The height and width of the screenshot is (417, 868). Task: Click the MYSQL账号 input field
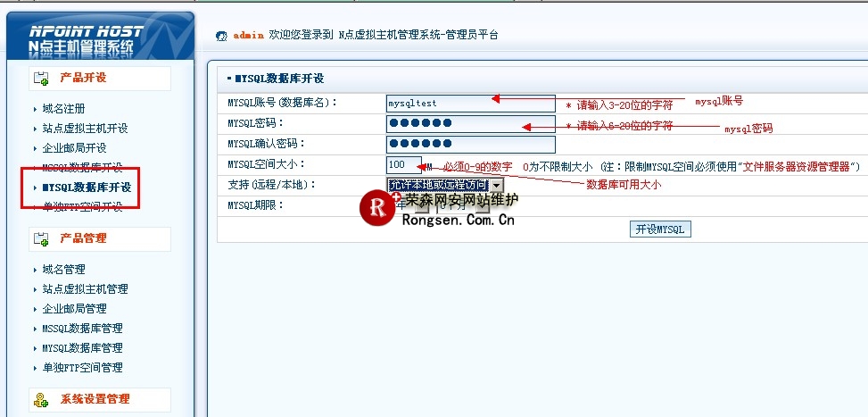[x=470, y=104]
